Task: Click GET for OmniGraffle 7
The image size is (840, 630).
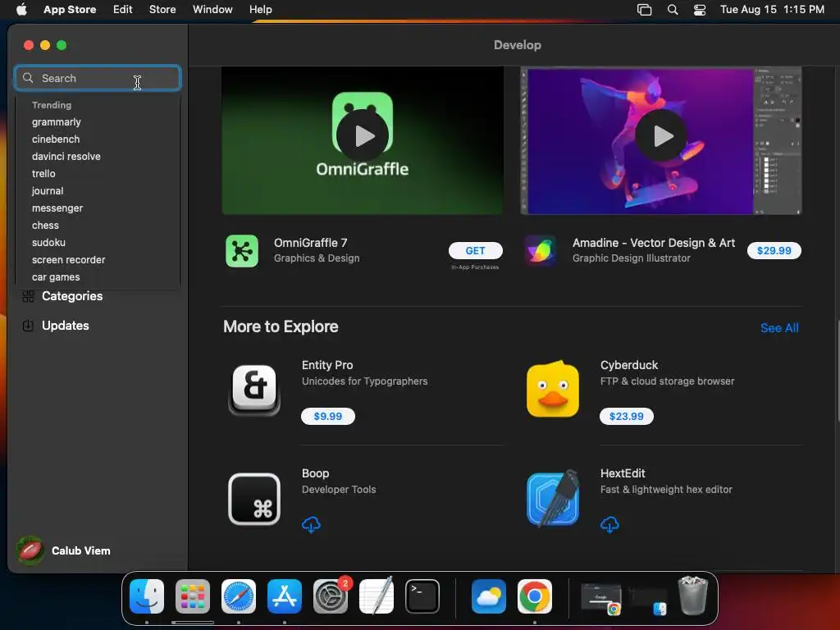Action: [475, 250]
